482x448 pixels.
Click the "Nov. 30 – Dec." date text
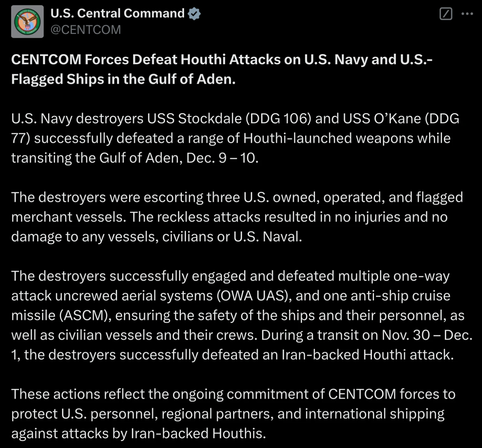[427, 335]
